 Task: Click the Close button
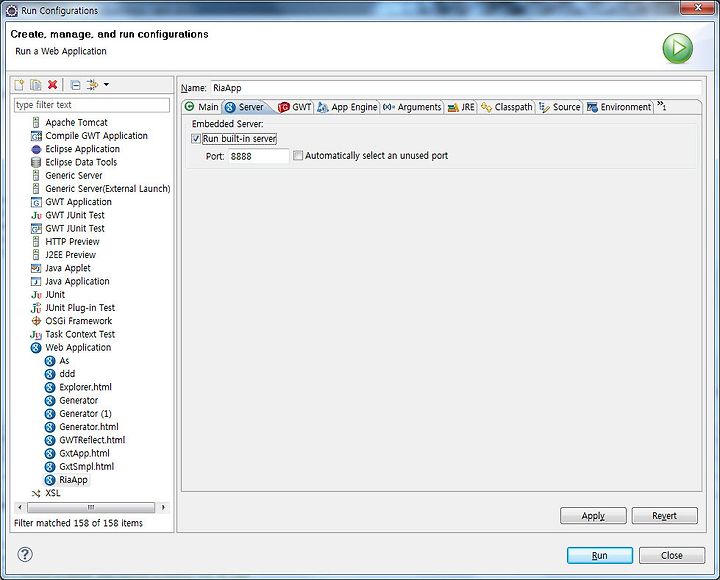coord(672,555)
